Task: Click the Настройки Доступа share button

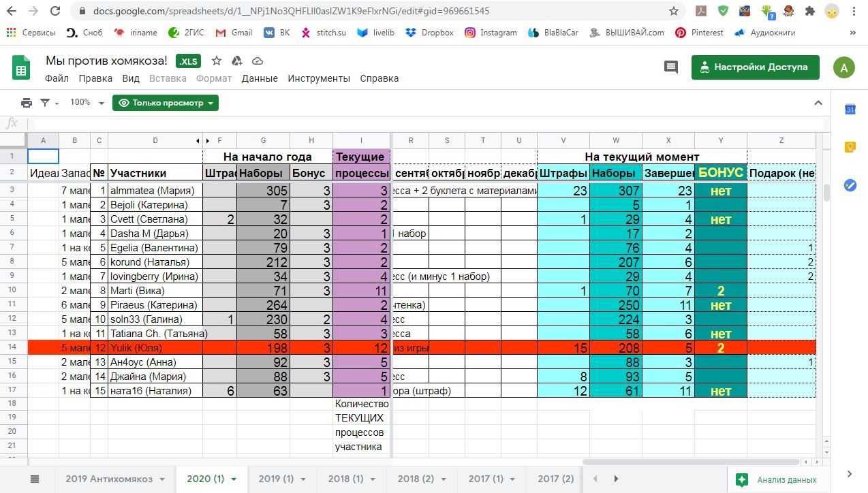Action: (x=755, y=67)
